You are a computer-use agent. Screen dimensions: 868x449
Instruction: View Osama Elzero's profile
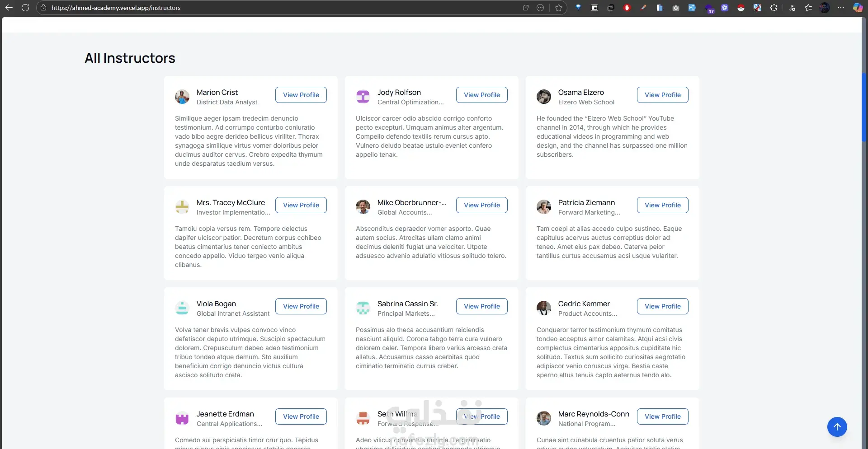tap(663, 95)
